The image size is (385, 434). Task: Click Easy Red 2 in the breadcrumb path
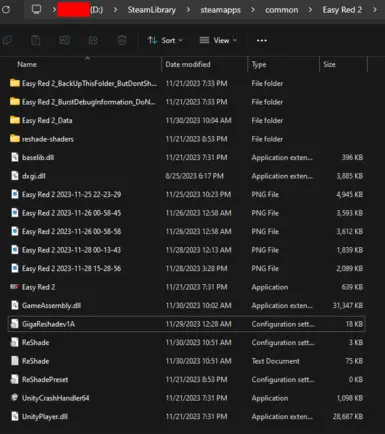coord(342,10)
